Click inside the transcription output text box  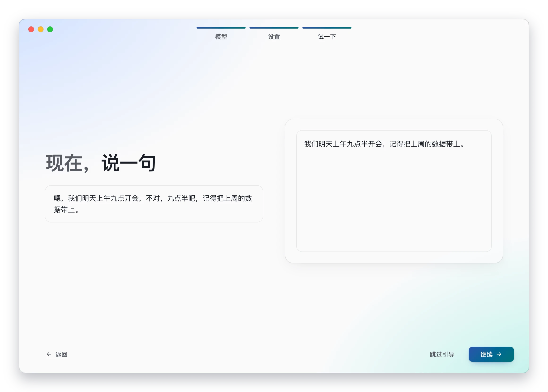pyautogui.click(x=394, y=191)
